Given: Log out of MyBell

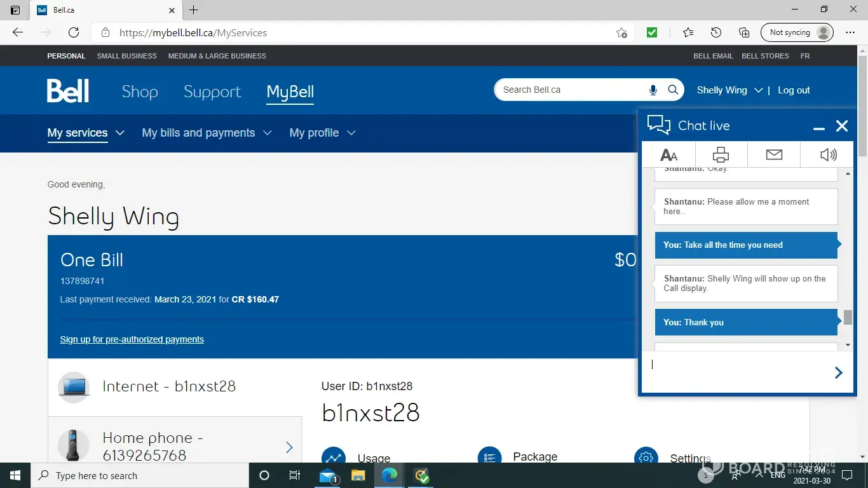Looking at the screenshot, I should [794, 90].
